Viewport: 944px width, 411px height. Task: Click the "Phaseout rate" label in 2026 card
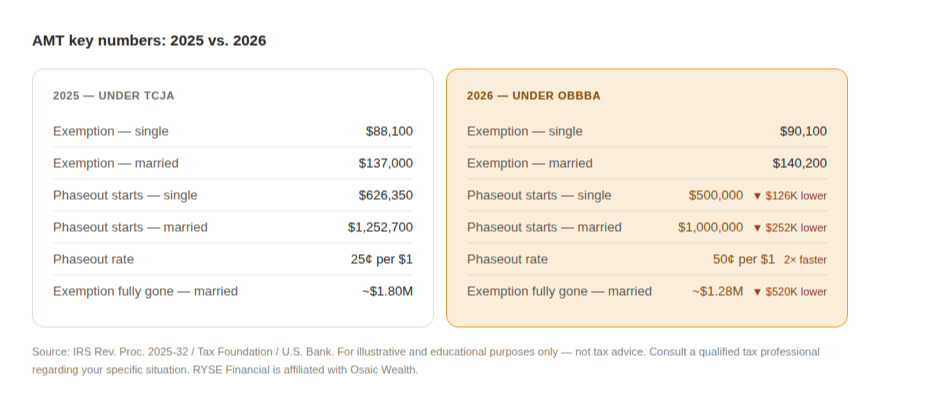click(507, 259)
